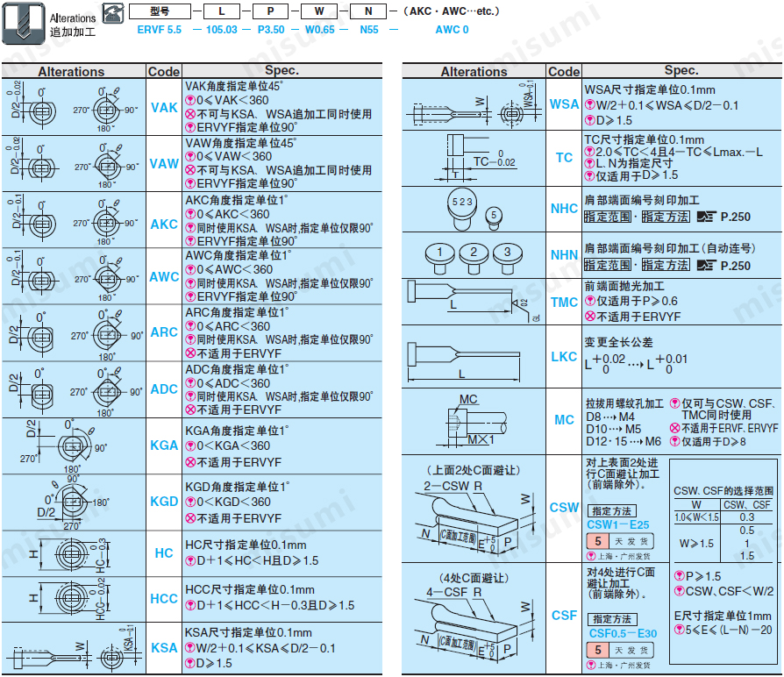The width and height of the screenshot is (784, 677).
Task: Click the KSA code cell
Action: [164, 647]
